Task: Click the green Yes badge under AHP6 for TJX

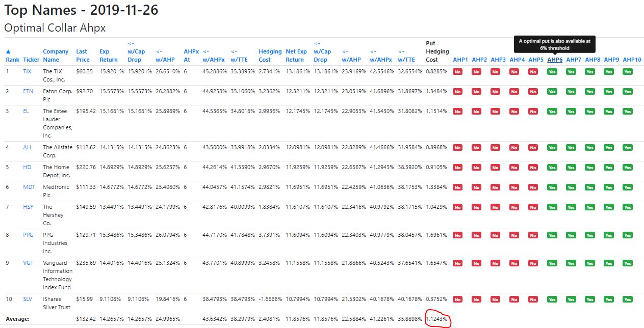Action: 552,72
